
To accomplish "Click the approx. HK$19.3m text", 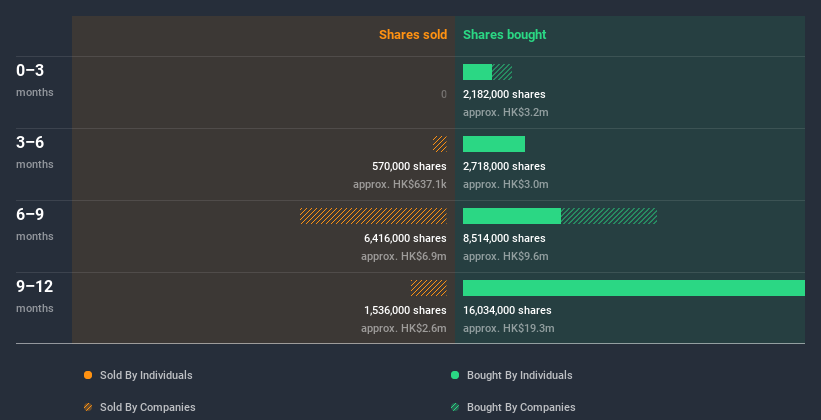I will click(x=509, y=328).
